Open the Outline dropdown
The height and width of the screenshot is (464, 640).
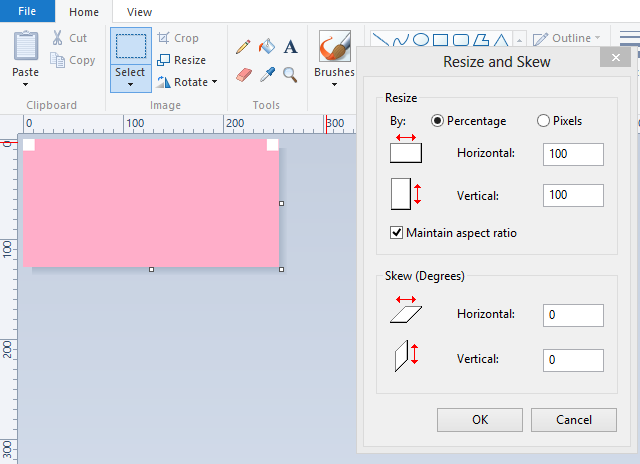[597, 38]
